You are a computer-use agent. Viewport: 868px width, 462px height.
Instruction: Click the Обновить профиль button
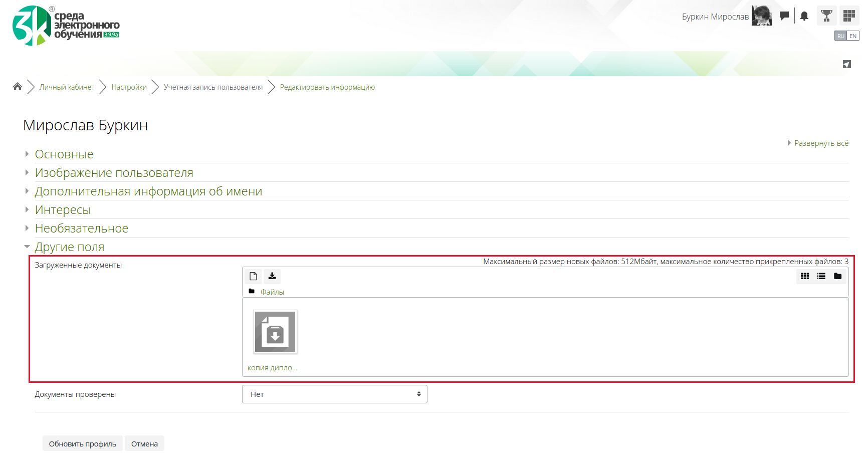[82, 444]
